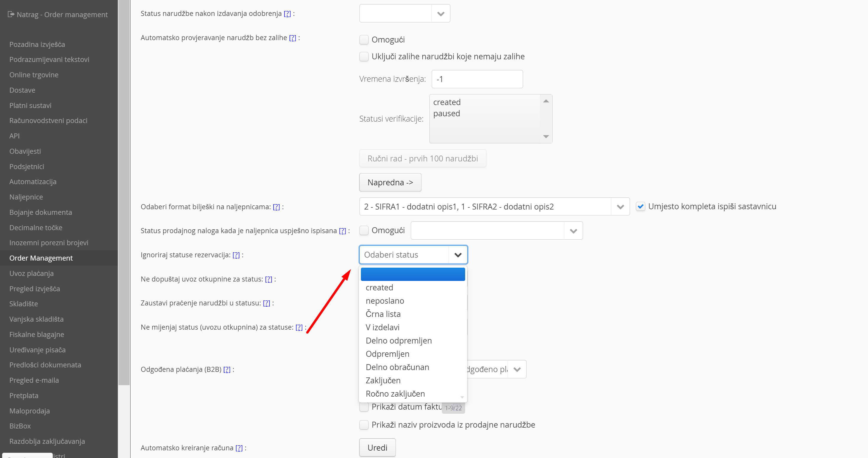The height and width of the screenshot is (458, 868).
Task: Click help [?] next to Zaustavi praćenje narudžbi
Action: coord(266,303)
